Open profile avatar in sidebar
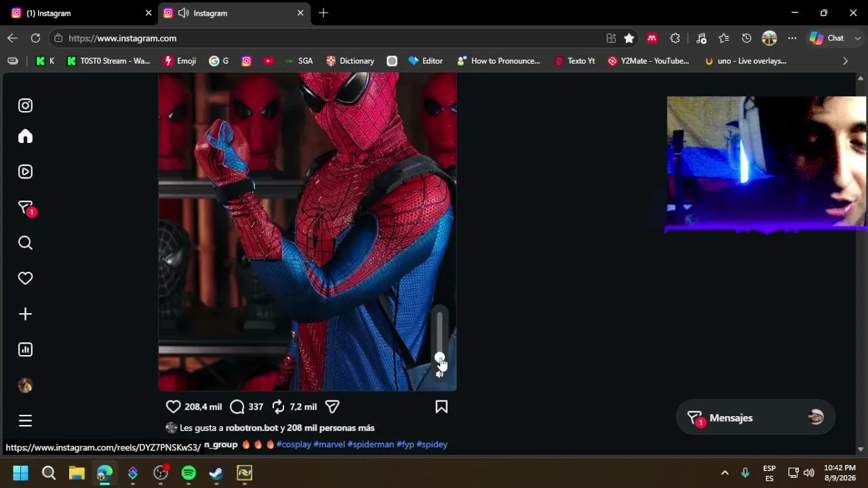The width and height of the screenshot is (868, 488). pyautogui.click(x=25, y=385)
